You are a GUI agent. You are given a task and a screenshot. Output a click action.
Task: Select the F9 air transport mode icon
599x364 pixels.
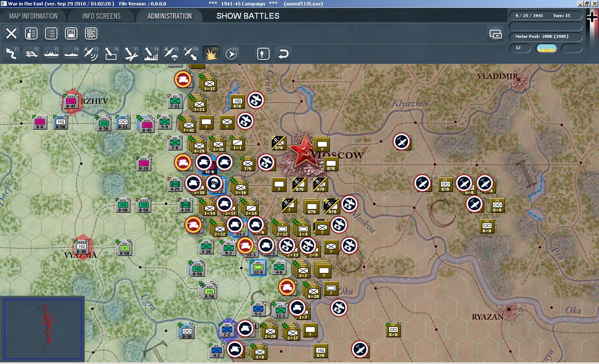pyautogui.click(x=171, y=54)
